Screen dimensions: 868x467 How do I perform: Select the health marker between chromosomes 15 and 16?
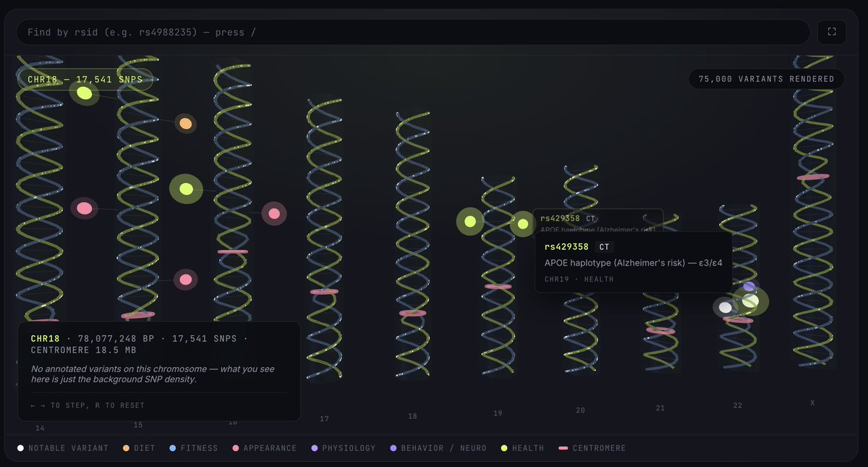(x=186, y=189)
